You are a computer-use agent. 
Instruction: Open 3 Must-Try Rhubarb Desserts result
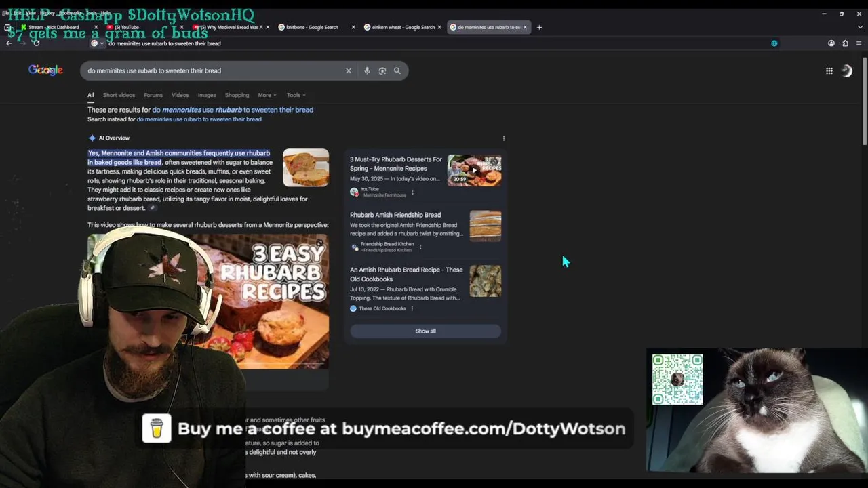(x=395, y=164)
